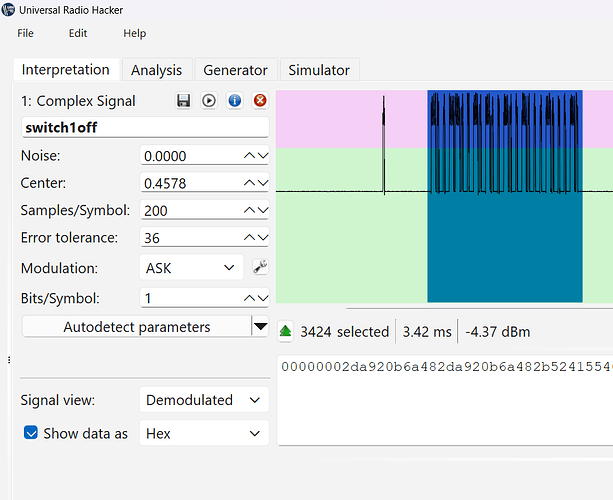This screenshot has width=613, height=500.
Task: Increase Bits/Symbol with the up arrow
Action: pyautogui.click(x=249, y=298)
